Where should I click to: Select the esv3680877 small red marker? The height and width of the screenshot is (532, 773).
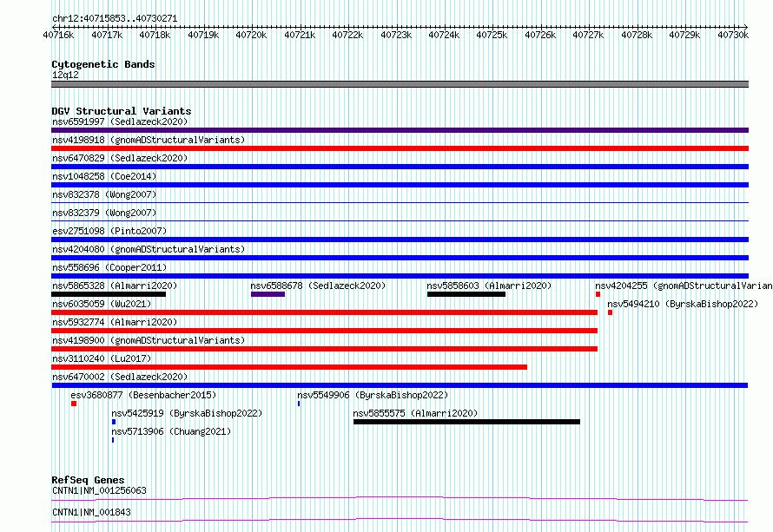(74, 404)
